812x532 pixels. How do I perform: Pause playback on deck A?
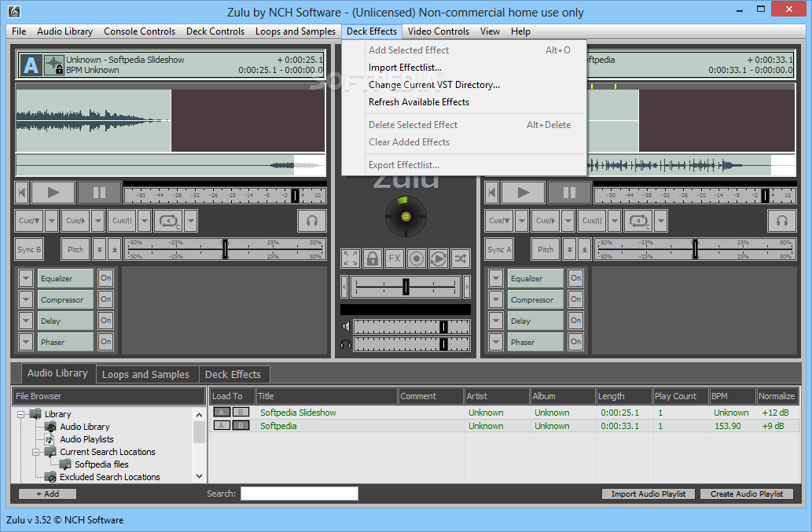(x=99, y=193)
